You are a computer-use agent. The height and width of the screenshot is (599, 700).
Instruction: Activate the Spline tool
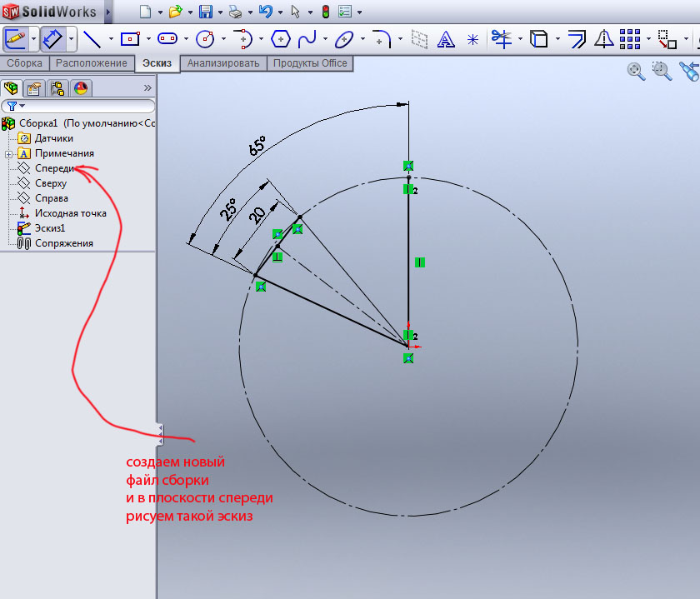point(307,38)
